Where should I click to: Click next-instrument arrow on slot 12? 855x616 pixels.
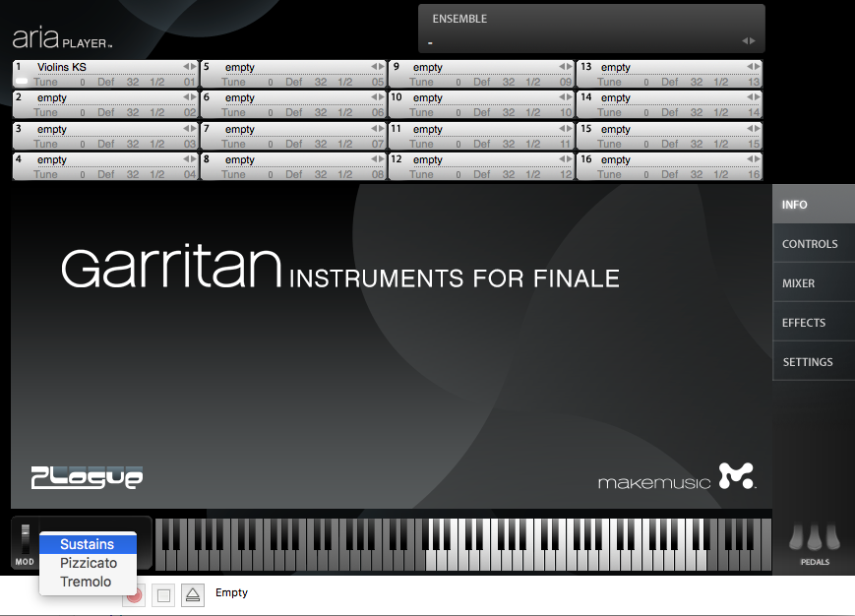click(570, 159)
